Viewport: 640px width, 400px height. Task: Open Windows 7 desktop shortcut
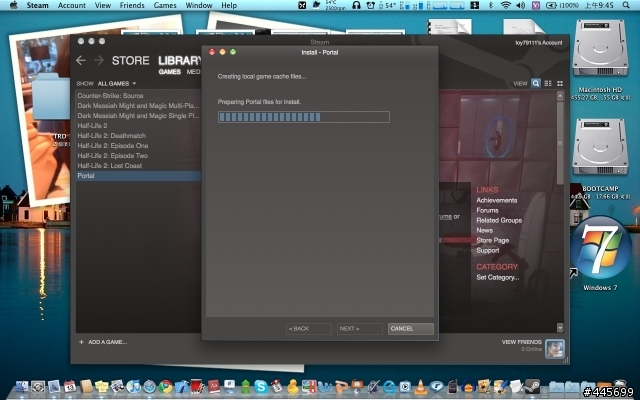[x=600, y=248]
